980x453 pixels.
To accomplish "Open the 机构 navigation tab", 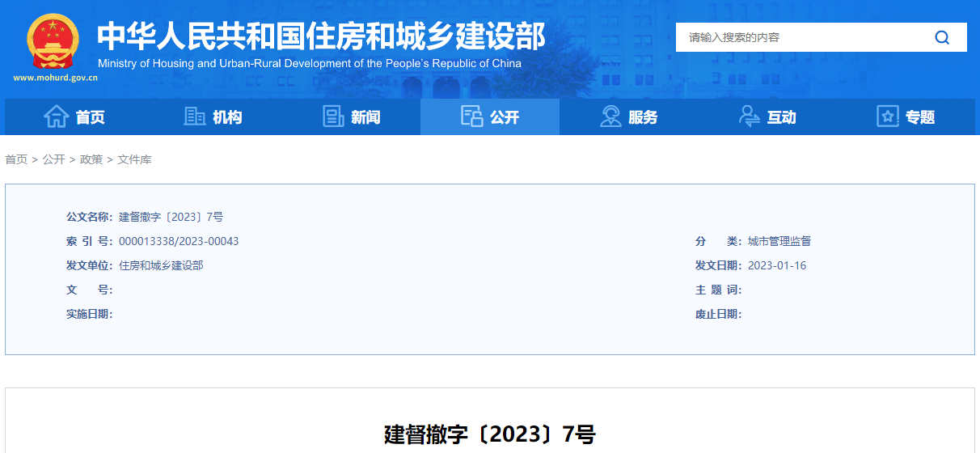I will click(x=213, y=116).
